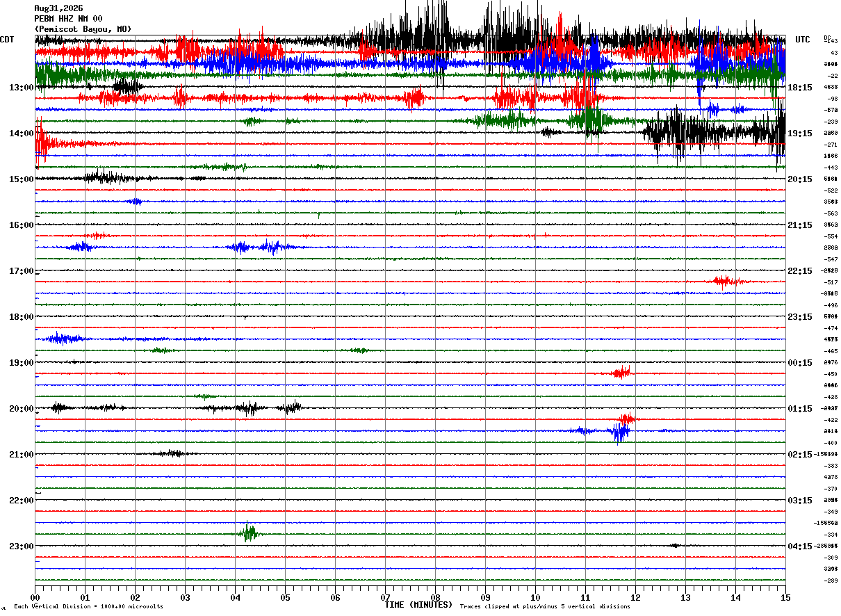Click the 00 minute tick label

tap(35, 597)
